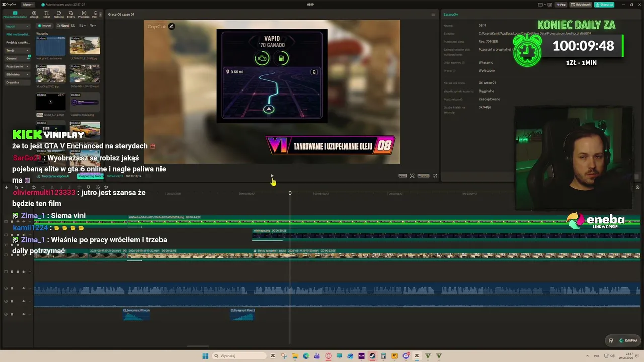Click the preview scan-frame zoom icon
This screenshot has height=362, width=644.
(x=412, y=176)
